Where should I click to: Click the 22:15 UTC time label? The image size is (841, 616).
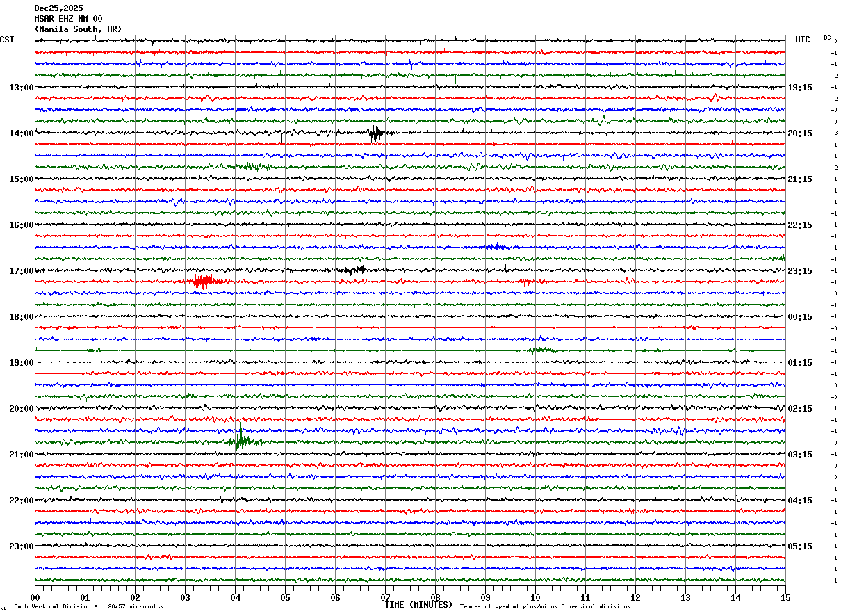tap(800, 225)
